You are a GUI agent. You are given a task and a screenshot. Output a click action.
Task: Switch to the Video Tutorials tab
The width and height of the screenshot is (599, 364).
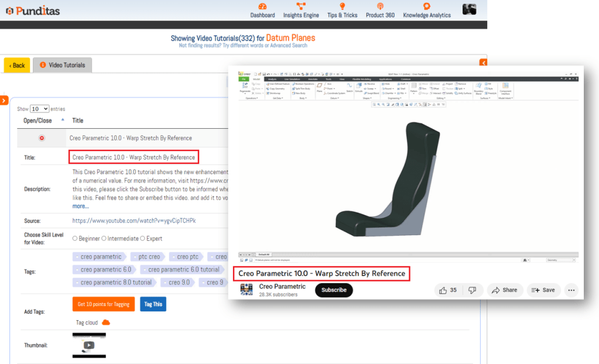pos(62,65)
